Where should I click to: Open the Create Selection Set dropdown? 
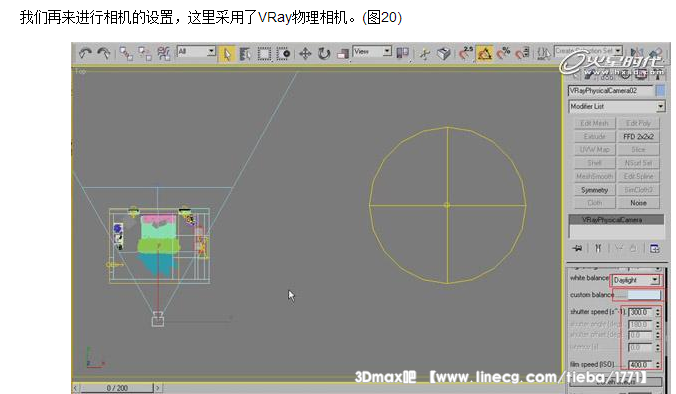(588, 51)
